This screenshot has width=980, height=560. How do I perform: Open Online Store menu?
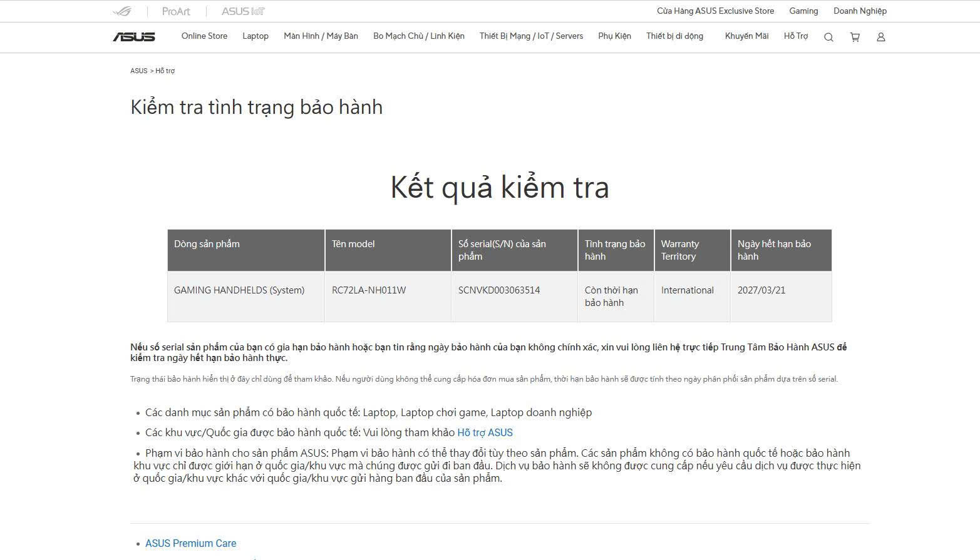204,36
